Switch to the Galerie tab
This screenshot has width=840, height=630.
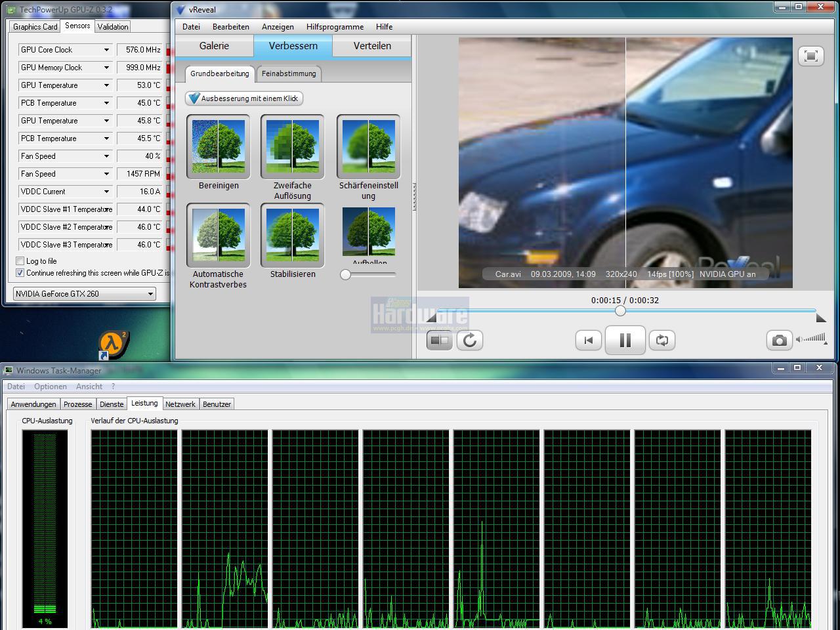pyautogui.click(x=215, y=46)
